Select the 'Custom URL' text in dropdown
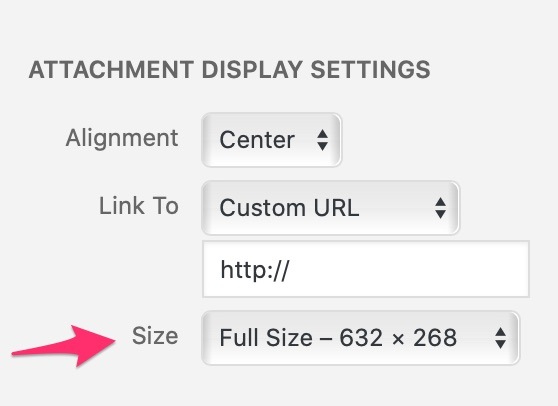Viewport: 558px width, 406px height. coord(289,208)
